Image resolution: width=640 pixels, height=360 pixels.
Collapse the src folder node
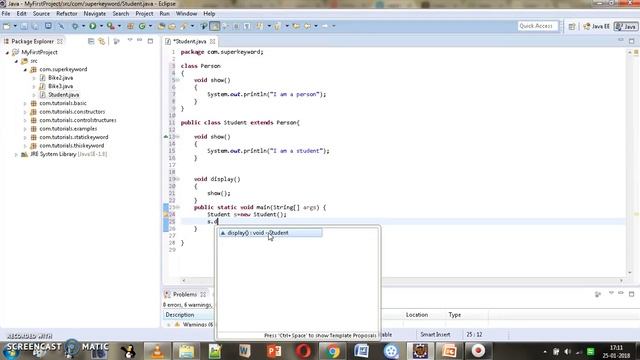pyautogui.click(x=16, y=61)
